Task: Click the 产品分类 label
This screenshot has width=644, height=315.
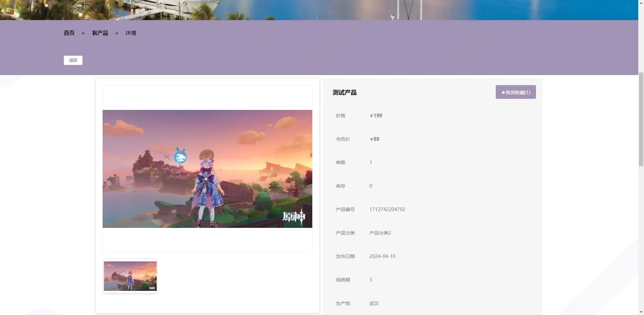Action: coord(345,233)
